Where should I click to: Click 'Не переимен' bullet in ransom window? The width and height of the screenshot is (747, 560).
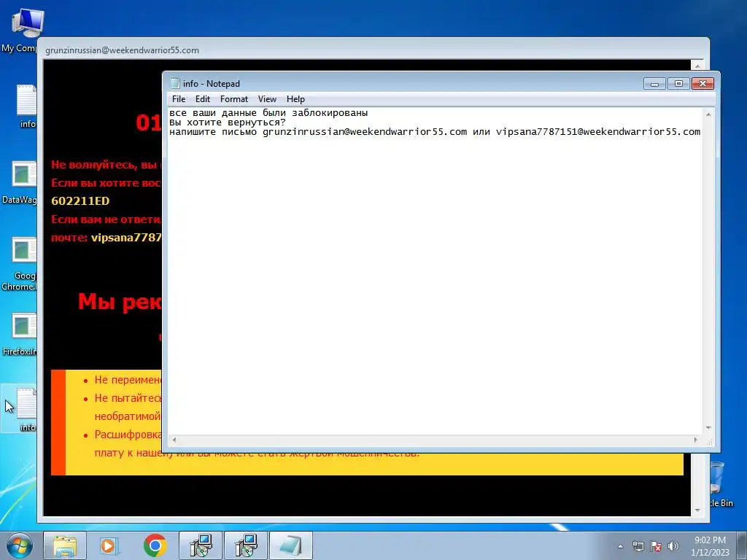(128, 379)
